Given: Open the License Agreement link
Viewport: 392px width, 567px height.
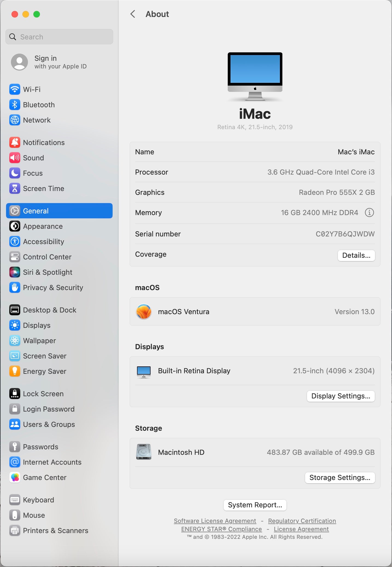Looking at the screenshot, I should pyautogui.click(x=301, y=529).
